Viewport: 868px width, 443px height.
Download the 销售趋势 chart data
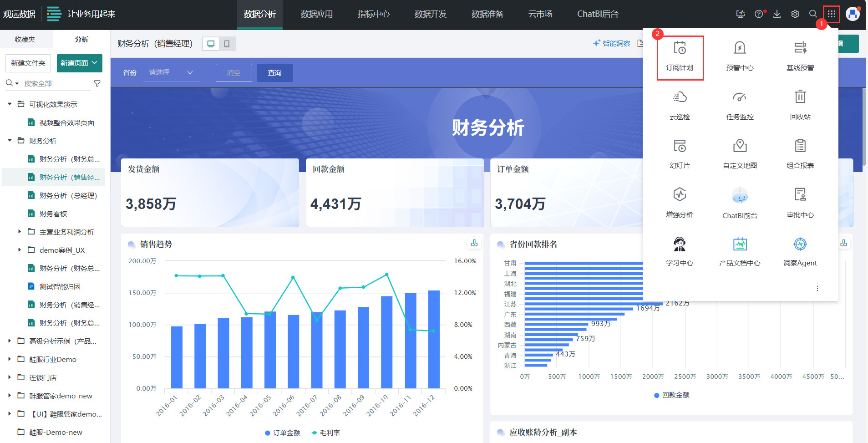(x=474, y=244)
